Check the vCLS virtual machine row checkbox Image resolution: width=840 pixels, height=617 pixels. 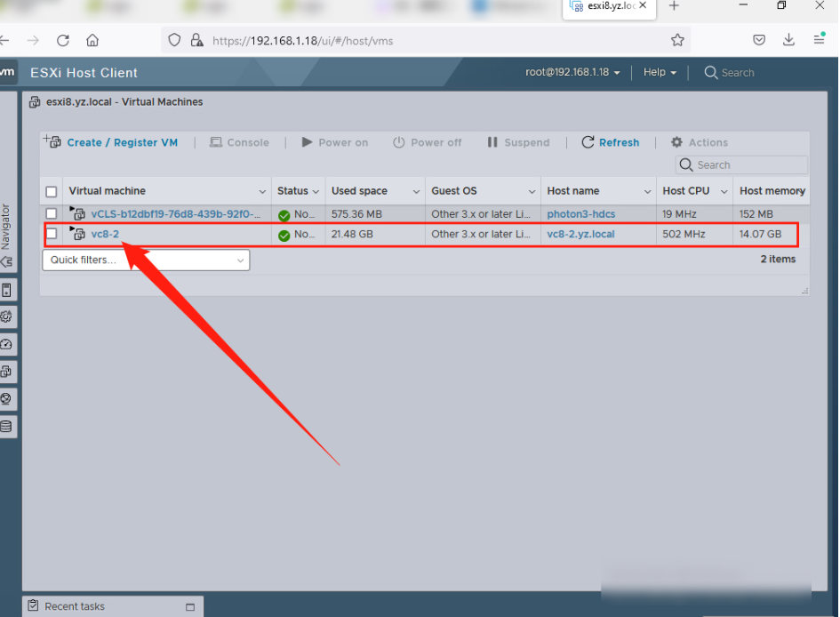(51, 213)
